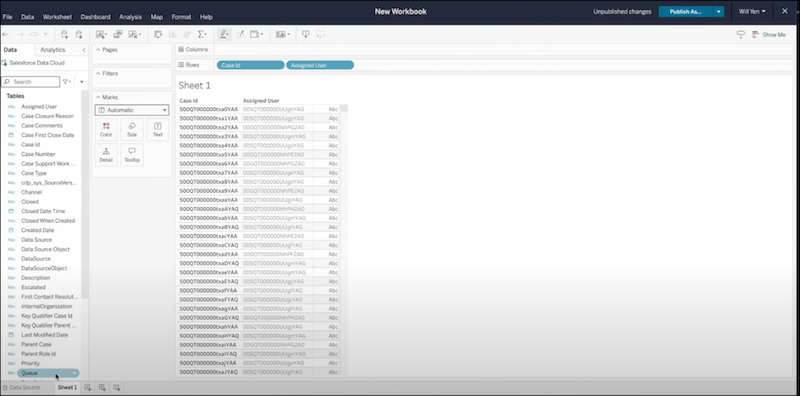Click the Swap Rows and Columns icon
This screenshot has width=800, height=396.
pos(158,34)
